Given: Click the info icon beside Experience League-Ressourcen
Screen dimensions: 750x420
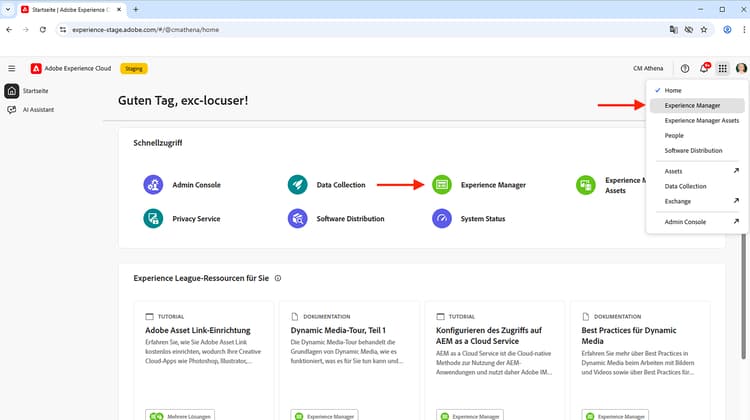Looking at the screenshot, I should pos(278,278).
